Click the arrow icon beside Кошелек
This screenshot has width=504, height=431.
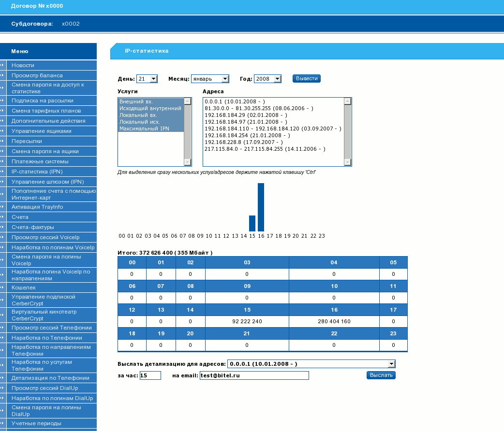click(2, 287)
